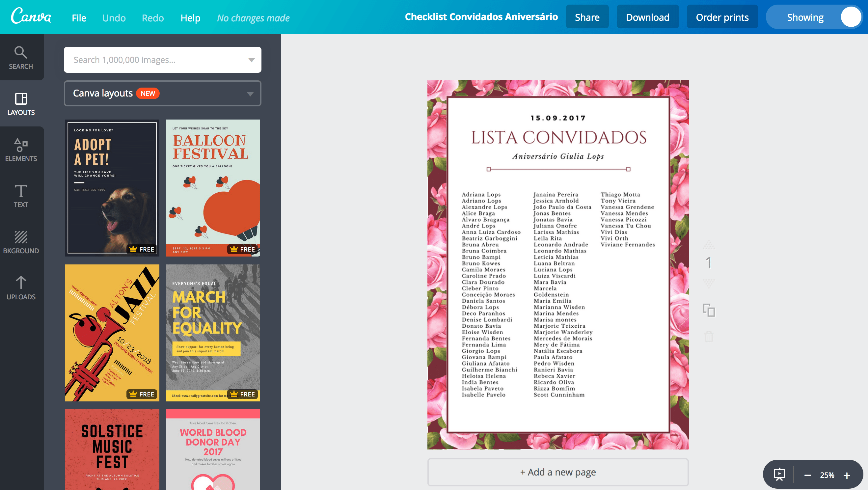The height and width of the screenshot is (490, 868).
Task: Select the Balloon Festival layout
Action: [x=213, y=188]
